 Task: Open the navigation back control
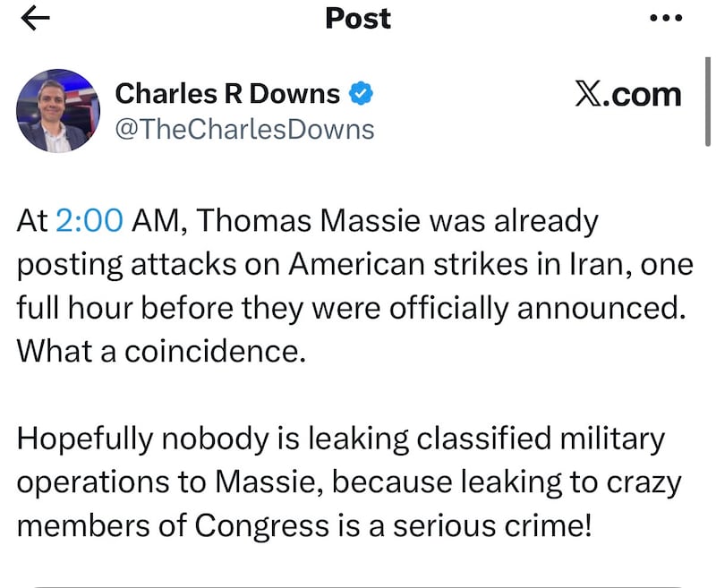[34, 18]
